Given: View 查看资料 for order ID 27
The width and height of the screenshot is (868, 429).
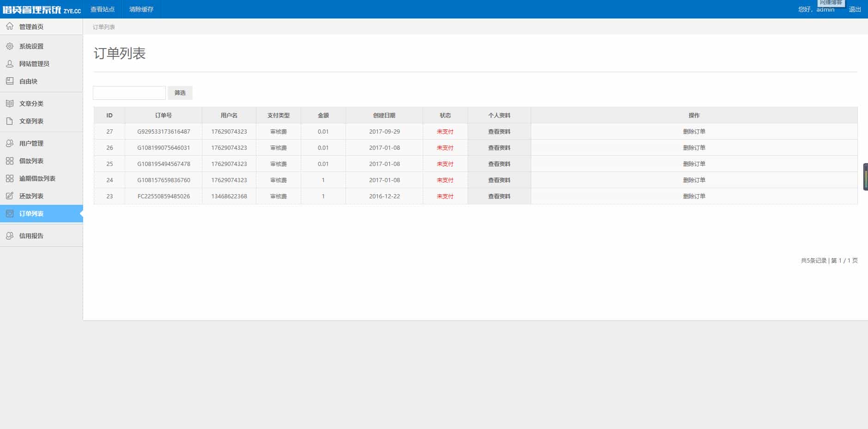Looking at the screenshot, I should coord(499,132).
